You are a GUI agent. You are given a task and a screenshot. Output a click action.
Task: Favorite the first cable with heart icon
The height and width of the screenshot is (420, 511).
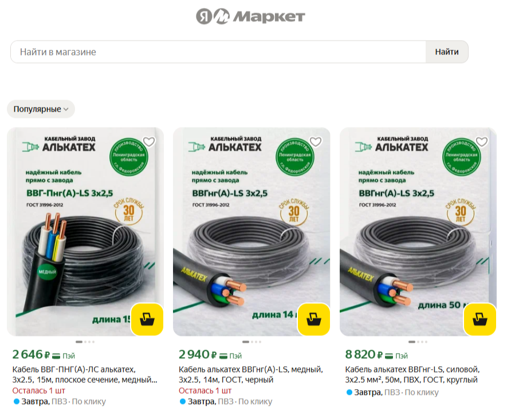coord(149,142)
